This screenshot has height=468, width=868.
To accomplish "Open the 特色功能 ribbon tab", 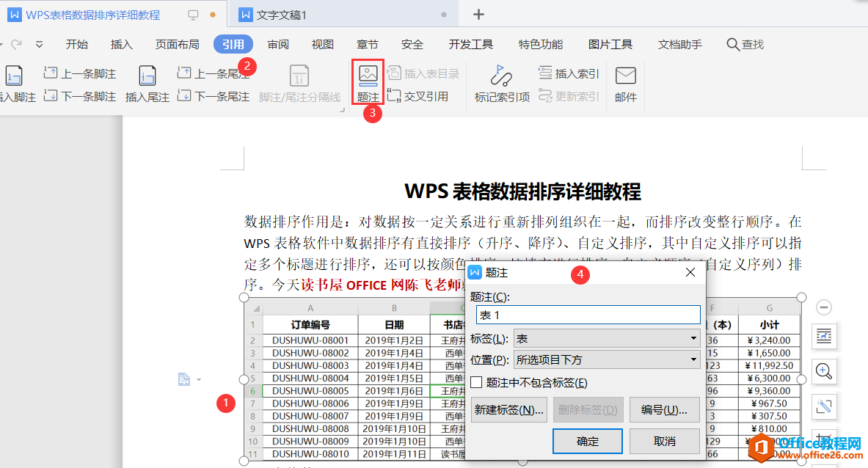I will [x=540, y=44].
